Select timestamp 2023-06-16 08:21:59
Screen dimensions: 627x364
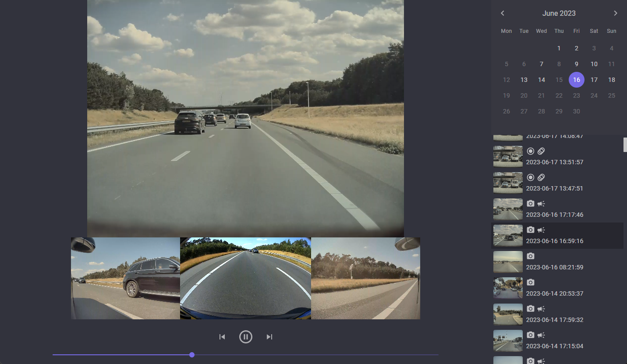[555, 267]
